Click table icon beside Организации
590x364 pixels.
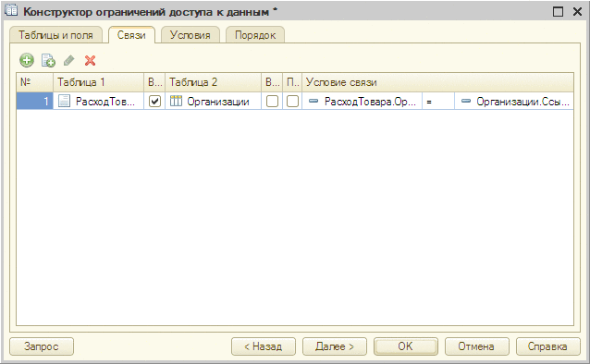click(176, 101)
